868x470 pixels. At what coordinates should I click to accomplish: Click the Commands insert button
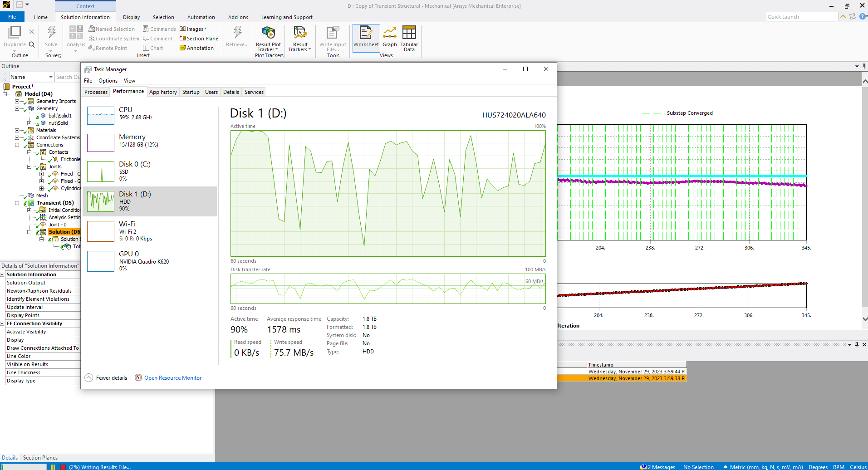tap(159, 29)
